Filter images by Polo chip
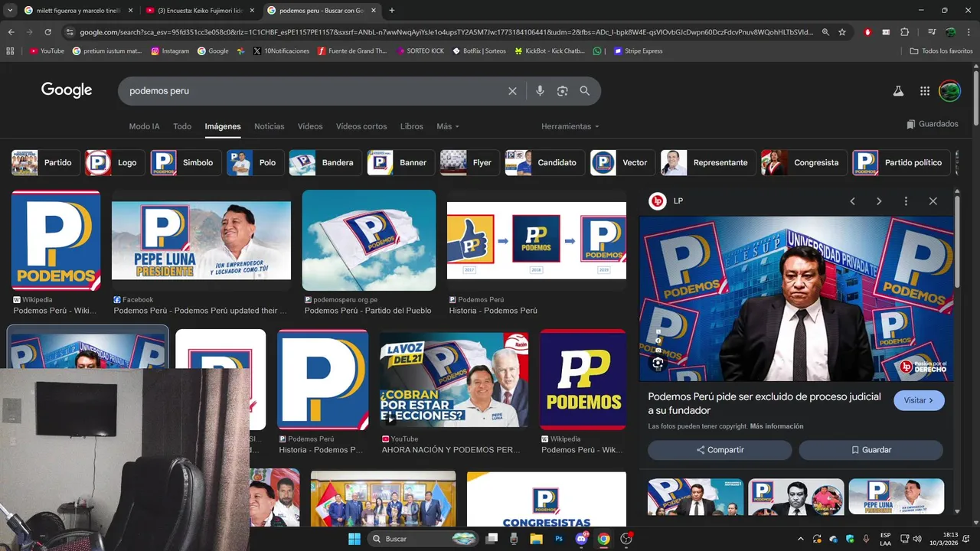This screenshot has height=551, width=980. coord(255,162)
